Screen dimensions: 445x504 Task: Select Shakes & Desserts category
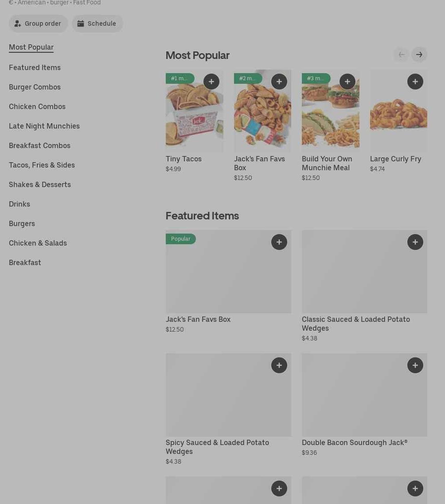coord(40,184)
